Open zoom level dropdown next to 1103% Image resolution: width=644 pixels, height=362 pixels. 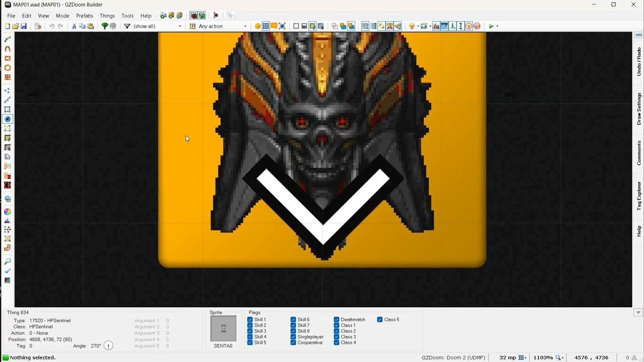coord(559,357)
